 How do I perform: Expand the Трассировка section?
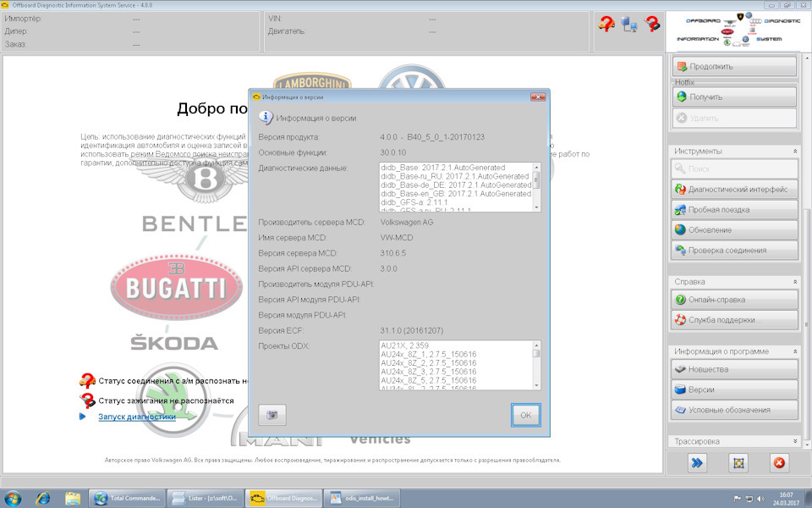795,441
